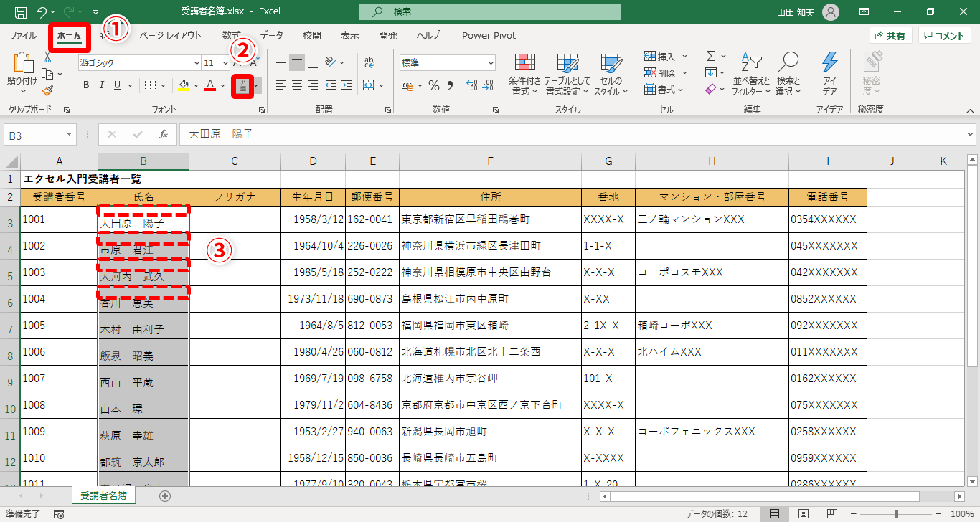Merge and center the selected cells

tap(369, 85)
